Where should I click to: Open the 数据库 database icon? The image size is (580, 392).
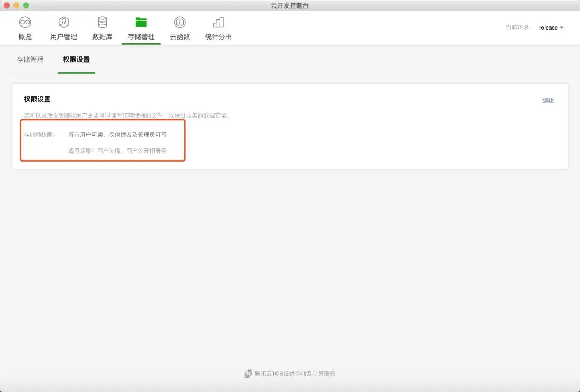[103, 22]
